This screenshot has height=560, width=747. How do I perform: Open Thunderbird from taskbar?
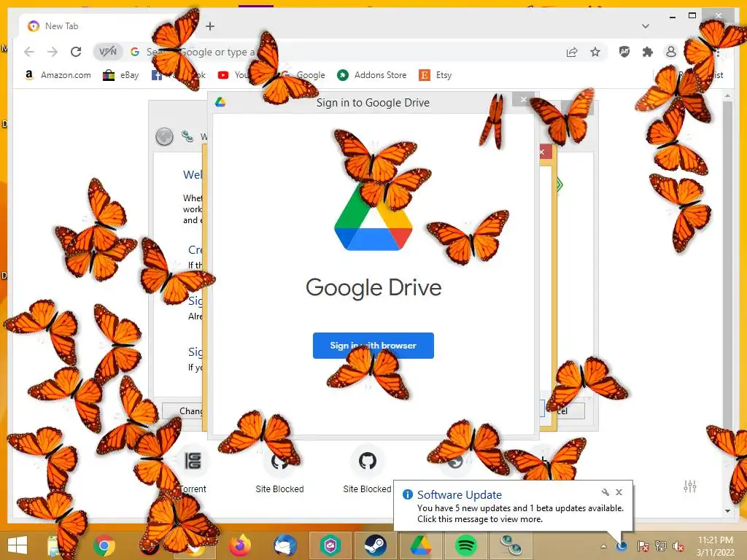[x=285, y=545]
